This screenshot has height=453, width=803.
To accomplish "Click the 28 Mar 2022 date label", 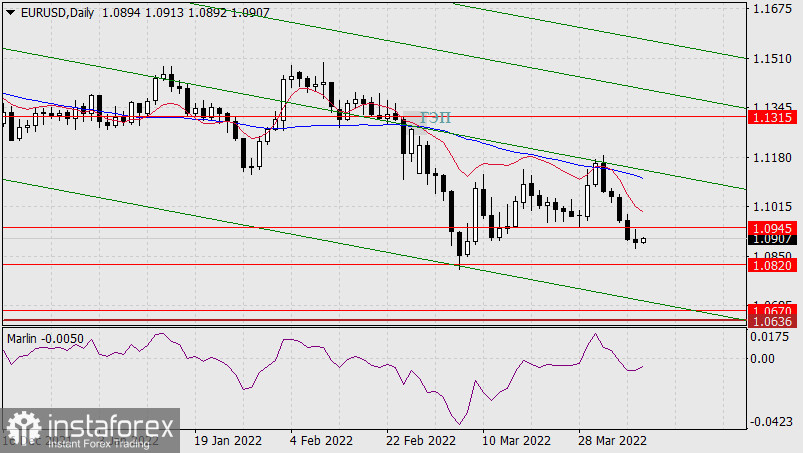I will tap(613, 441).
